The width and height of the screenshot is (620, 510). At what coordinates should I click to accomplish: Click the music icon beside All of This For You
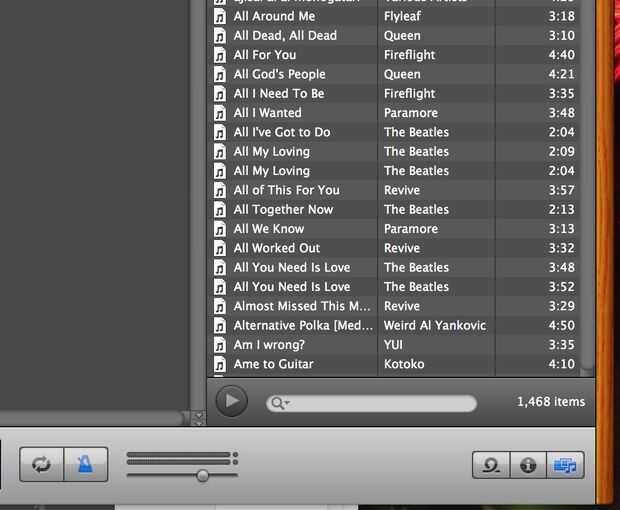point(220,191)
